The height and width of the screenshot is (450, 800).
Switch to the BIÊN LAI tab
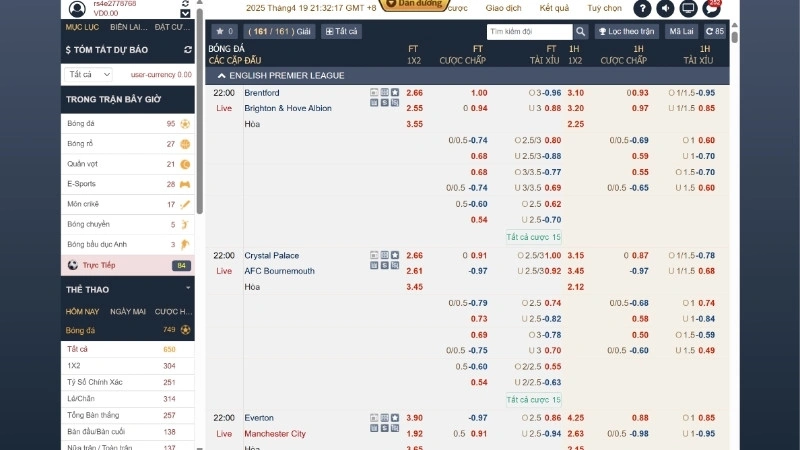pyautogui.click(x=129, y=27)
